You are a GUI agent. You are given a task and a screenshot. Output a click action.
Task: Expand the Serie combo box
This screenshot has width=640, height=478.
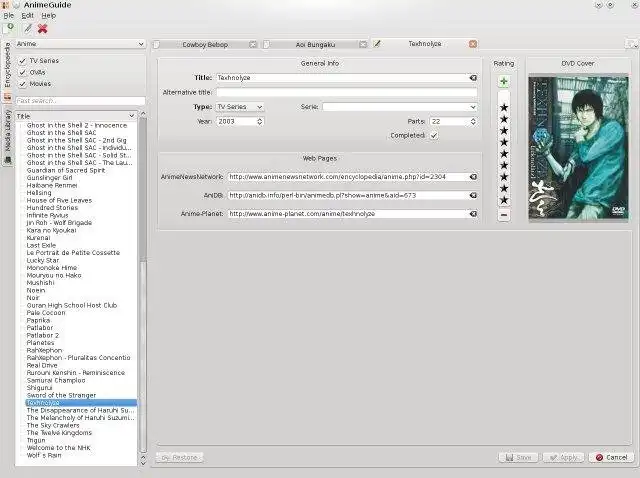point(471,106)
